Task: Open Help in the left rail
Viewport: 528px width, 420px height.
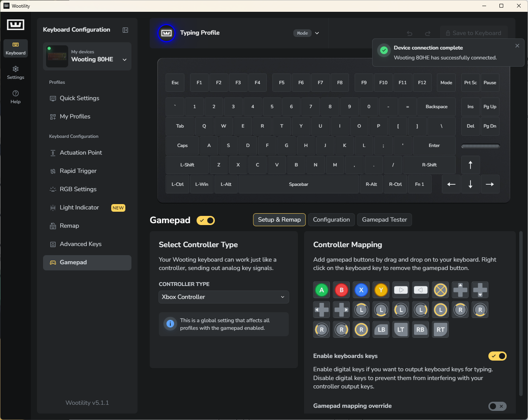Action: tap(16, 97)
